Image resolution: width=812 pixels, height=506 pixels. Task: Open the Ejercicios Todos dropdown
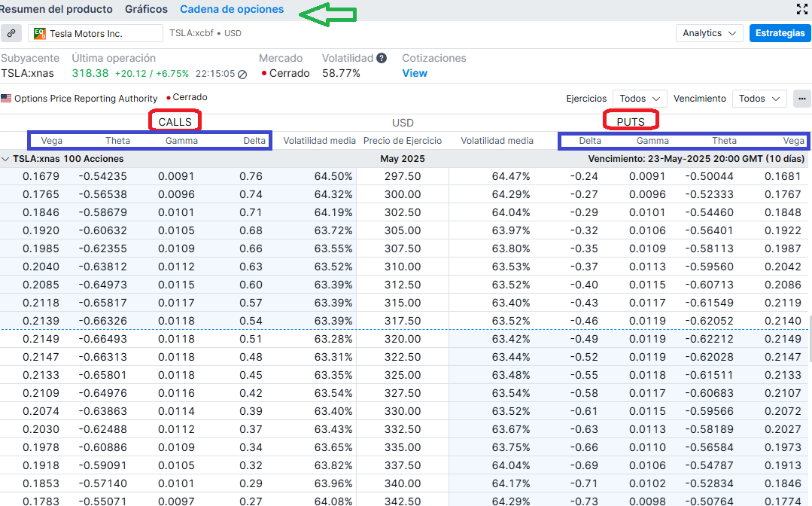(x=640, y=99)
